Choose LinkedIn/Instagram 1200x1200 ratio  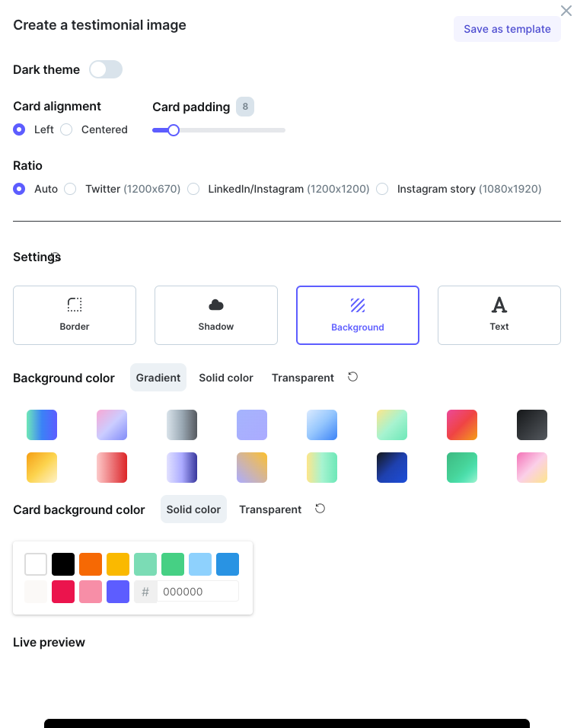click(193, 189)
